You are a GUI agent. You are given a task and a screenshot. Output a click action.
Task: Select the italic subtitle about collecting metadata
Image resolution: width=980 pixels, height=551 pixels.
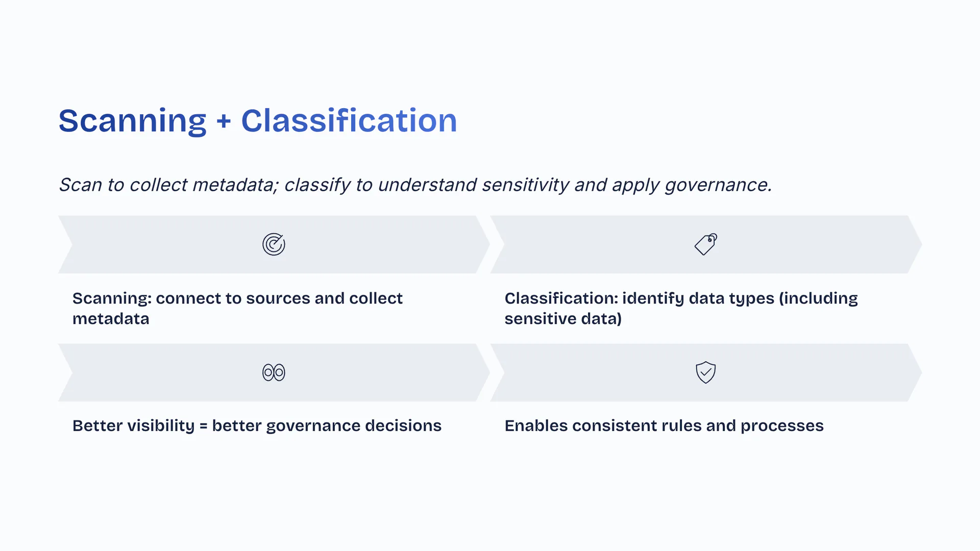(x=415, y=185)
